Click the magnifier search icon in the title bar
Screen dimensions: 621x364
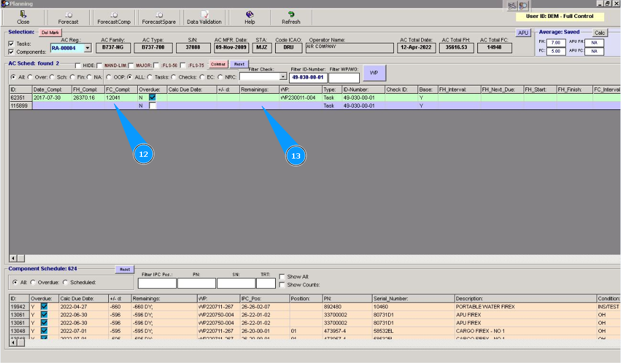click(x=523, y=6)
